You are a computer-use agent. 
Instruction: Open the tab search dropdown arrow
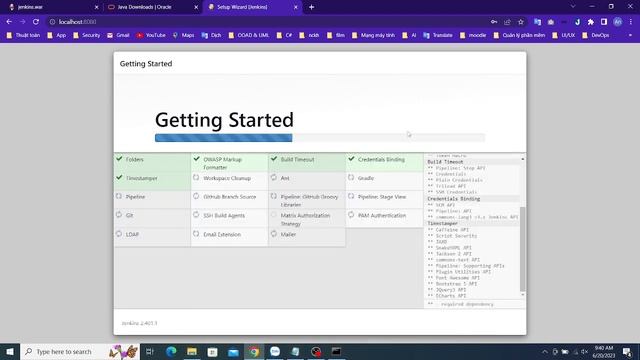coord(573,7)
